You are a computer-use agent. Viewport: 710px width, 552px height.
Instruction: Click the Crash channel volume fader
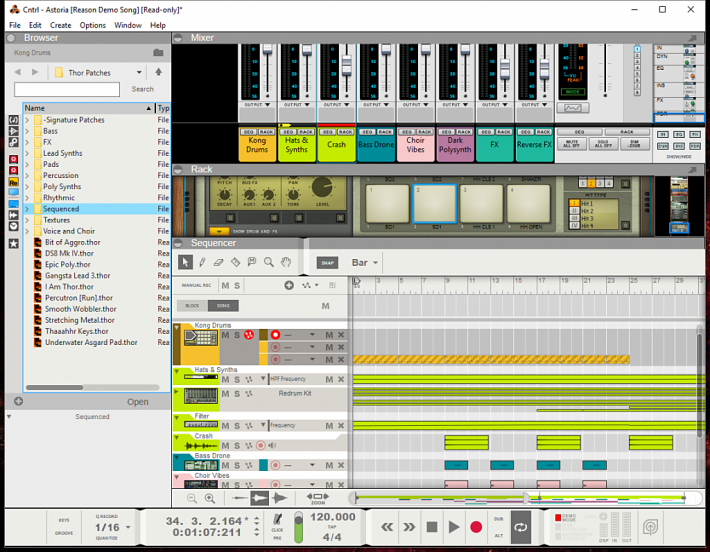(x=347, y=65)
